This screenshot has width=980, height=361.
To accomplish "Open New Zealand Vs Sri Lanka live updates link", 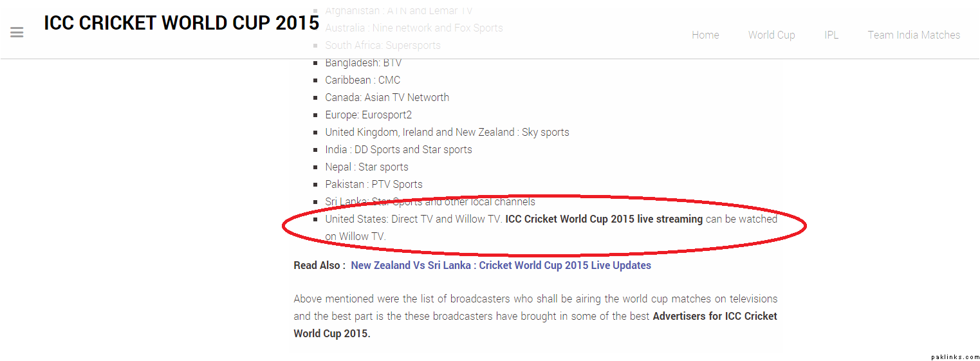I will (x=501, y=265).
